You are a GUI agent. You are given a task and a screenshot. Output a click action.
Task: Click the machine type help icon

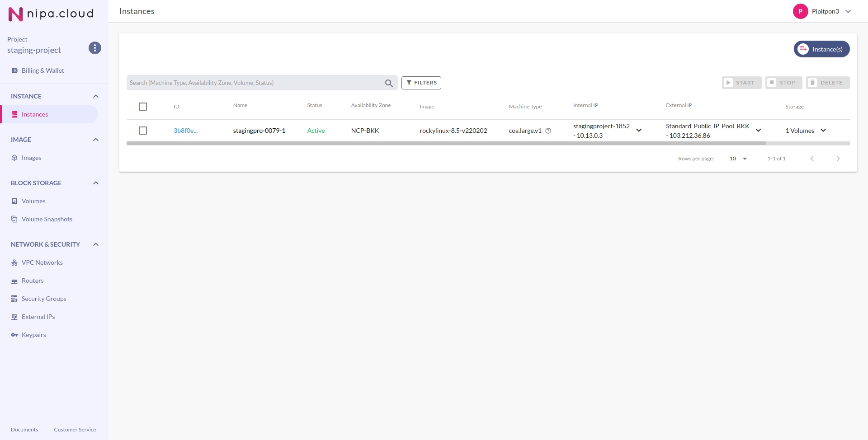[x=548, y=131]
